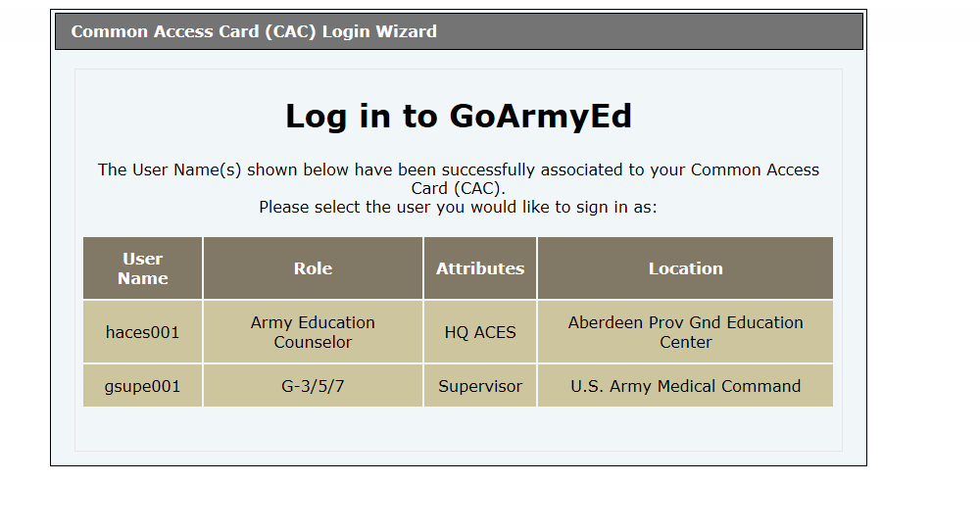Select the gsupe001 user name
This screenshot has width=980, height=531.
142,386
